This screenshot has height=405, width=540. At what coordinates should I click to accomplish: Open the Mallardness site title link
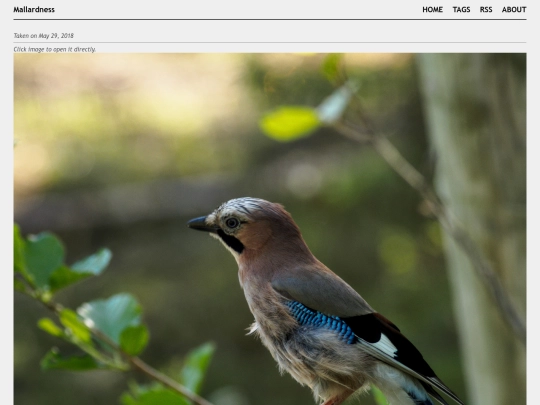click(x=34, y=10)
